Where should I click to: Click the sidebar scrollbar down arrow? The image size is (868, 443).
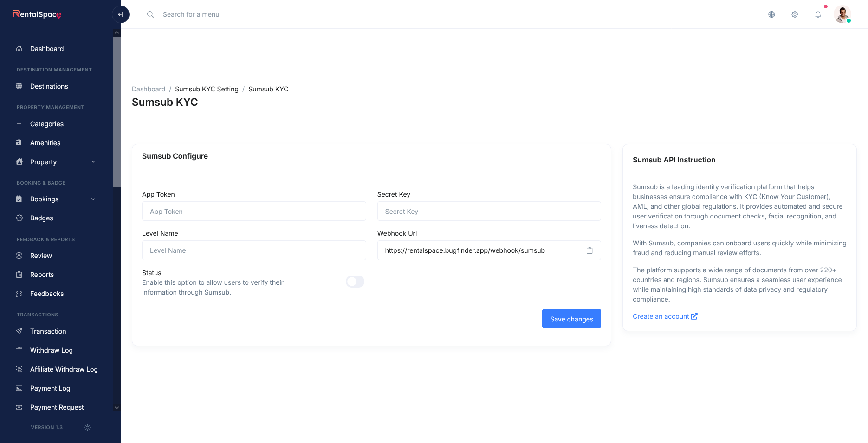[117, 408]
